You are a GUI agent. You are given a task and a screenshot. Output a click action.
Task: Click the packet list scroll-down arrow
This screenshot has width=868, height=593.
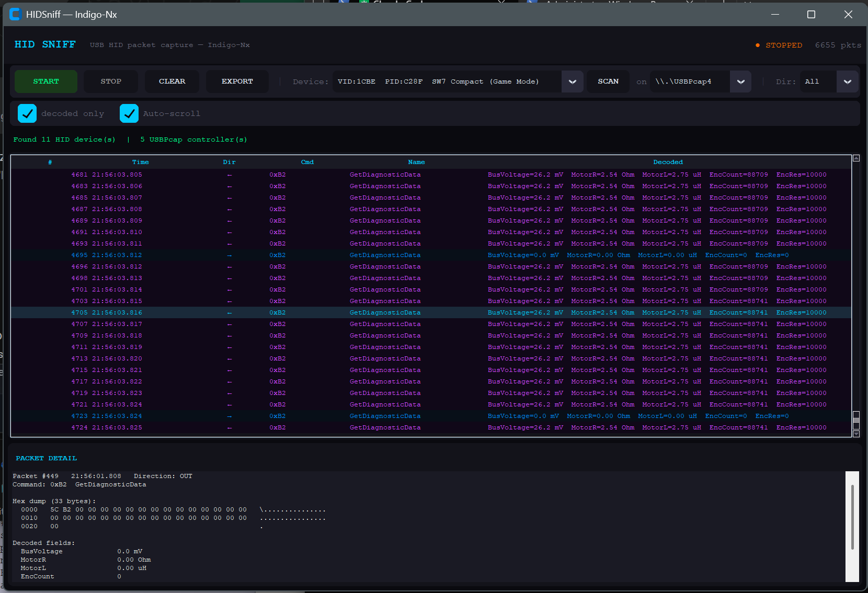856,434
